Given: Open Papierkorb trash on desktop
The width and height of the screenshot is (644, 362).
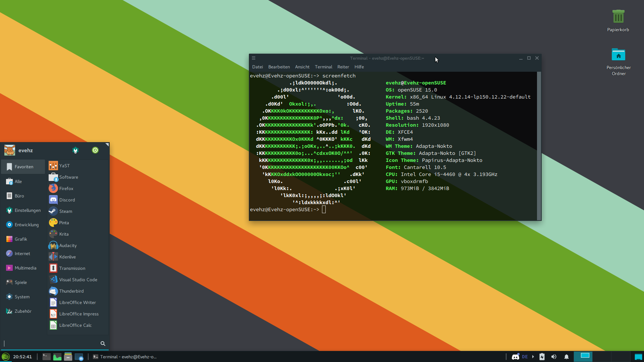Looking at the screenshot, I should point(618,20).
